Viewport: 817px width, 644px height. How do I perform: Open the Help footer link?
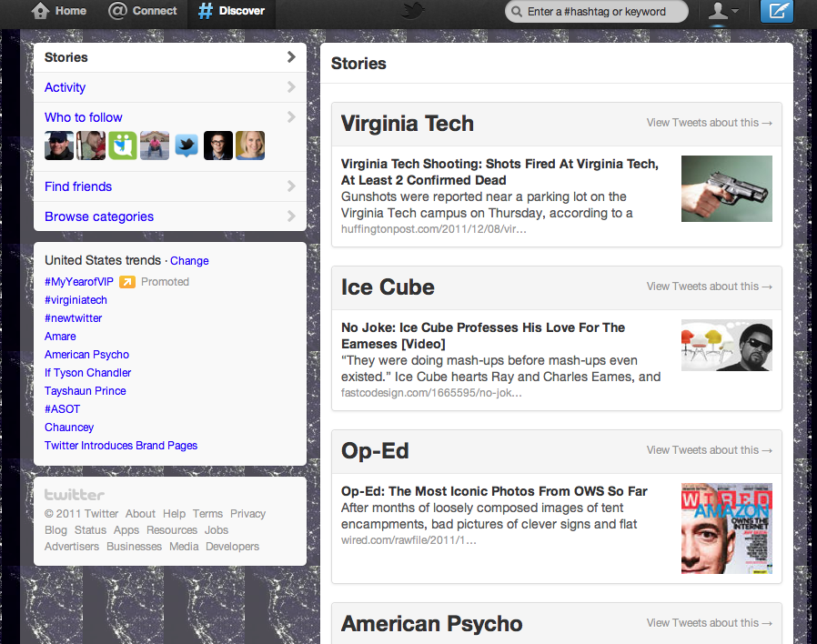coord(174,514)
